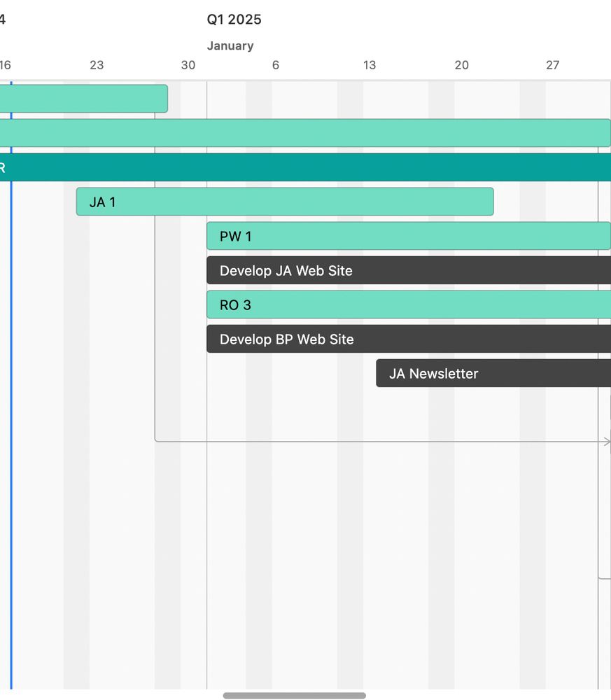The height and width of the screenshot is (700, 611).
Task: Click the topmost light green bar ending January 28
Action: tap(84, 98)
